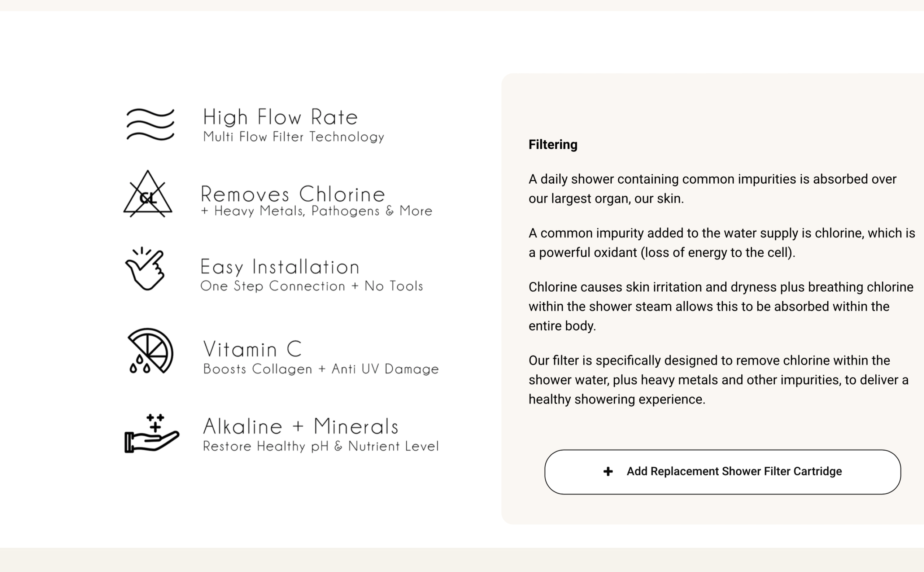This screenshot has width=924, height=572.
Task: Click the citrus slice Vitamin C icon
Action: pos(150,351)
